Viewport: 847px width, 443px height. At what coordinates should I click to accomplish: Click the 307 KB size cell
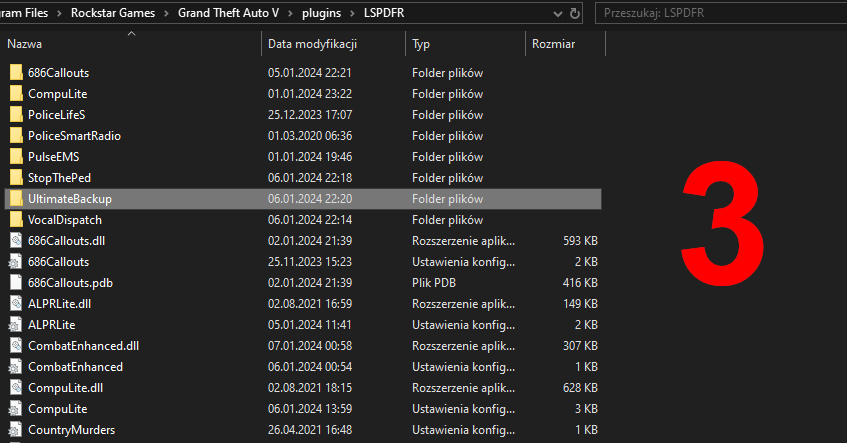(x=580, y=346)
